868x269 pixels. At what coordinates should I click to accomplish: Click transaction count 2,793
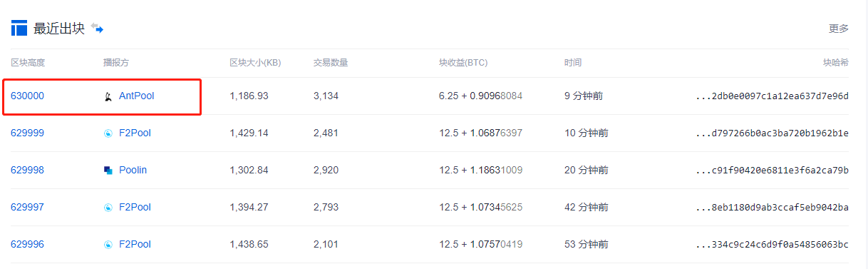point(326,207)
